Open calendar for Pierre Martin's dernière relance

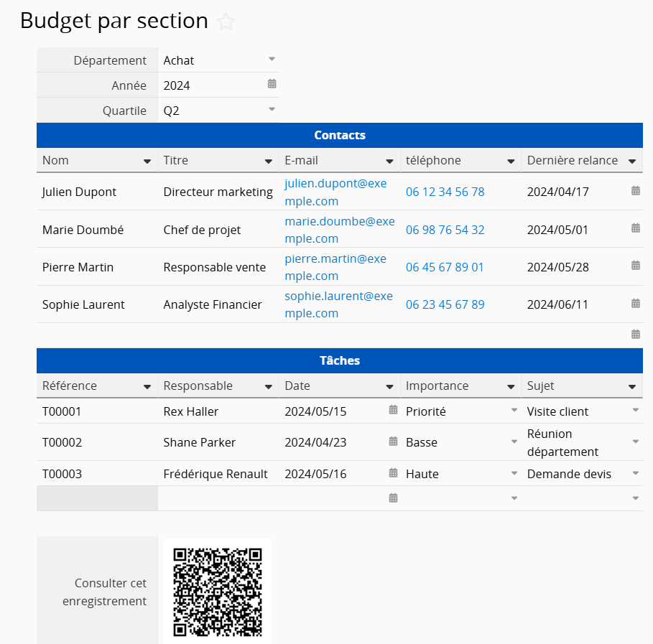[x=636, y=265]
